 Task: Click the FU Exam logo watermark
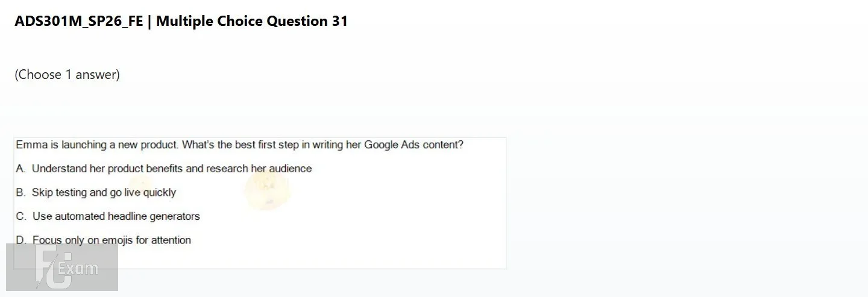click(x=62, y=267)
